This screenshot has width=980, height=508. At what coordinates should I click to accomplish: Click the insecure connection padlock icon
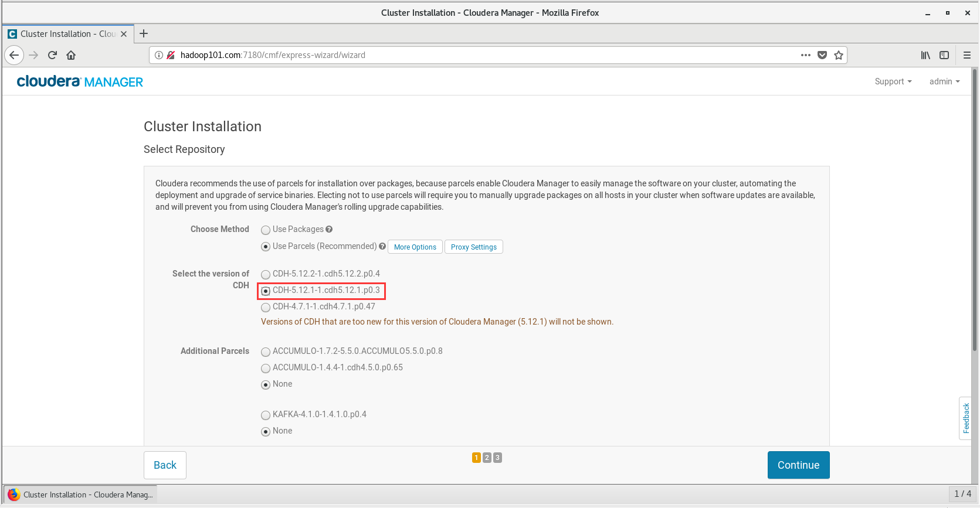[171, 55]
